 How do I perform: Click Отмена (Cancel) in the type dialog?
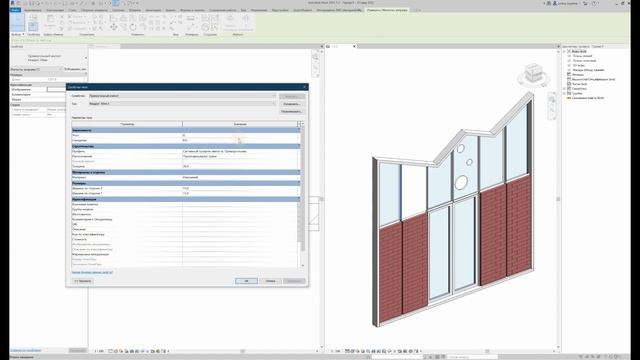pyautogui.click(x=270, y=281)
